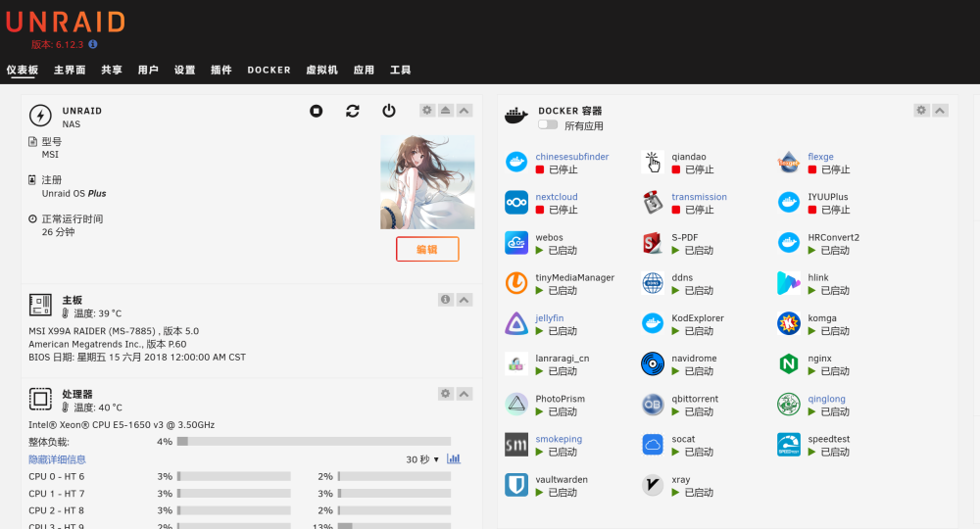
Task: Click the PhotoPrism container icon
Action: tap(516, 404)
